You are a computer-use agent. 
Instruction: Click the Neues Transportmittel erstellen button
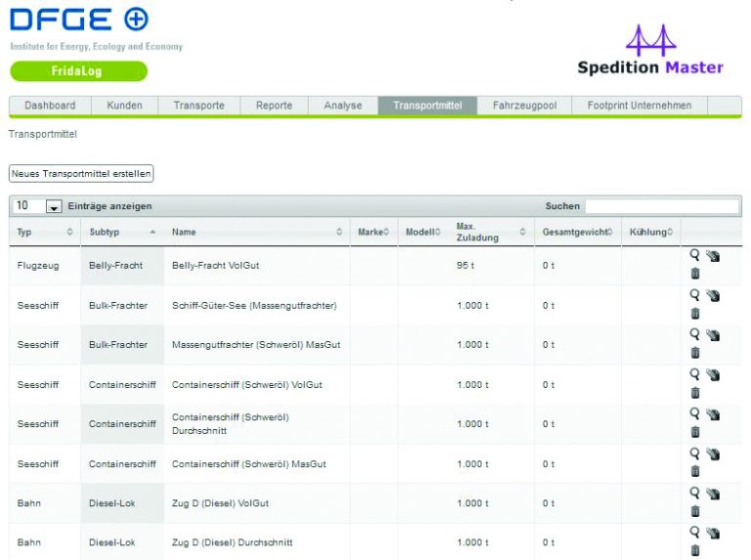tap(81, 173)
